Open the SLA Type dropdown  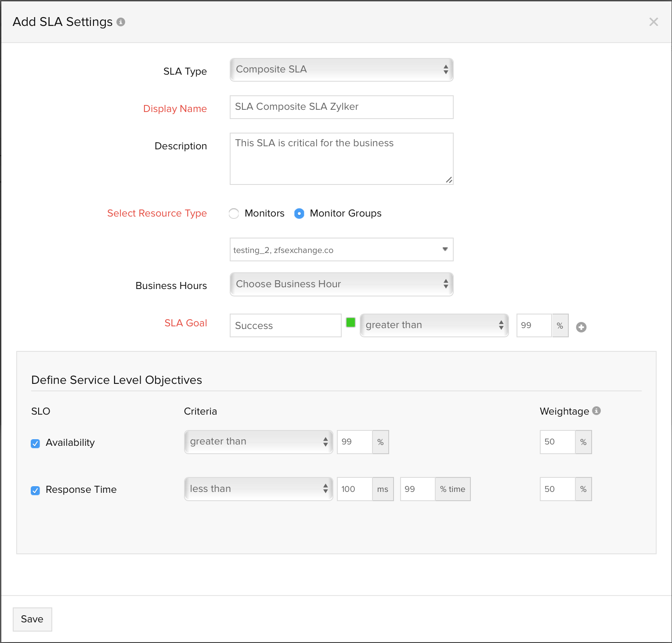pyautogui.click(x=341, y=70)
